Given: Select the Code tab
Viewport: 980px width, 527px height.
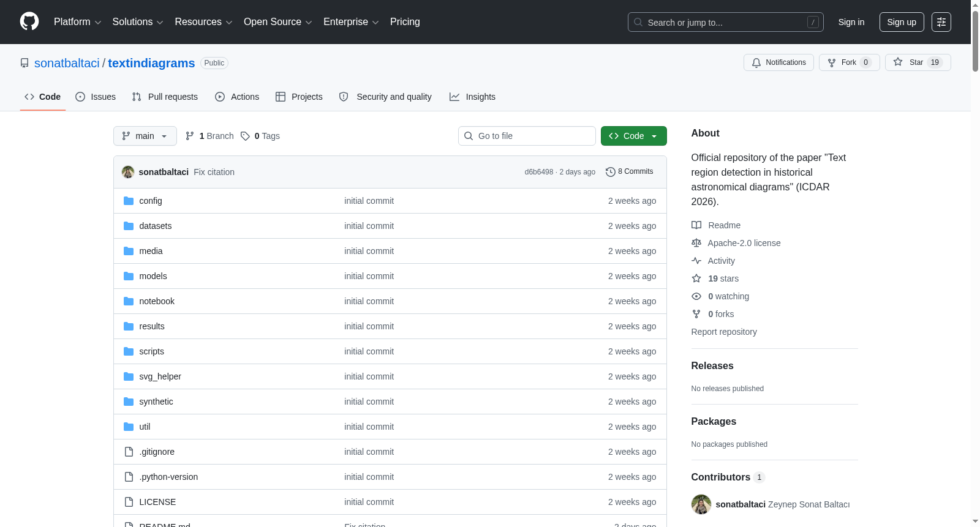Looking at the screenshot, I should tap(42, 97).
